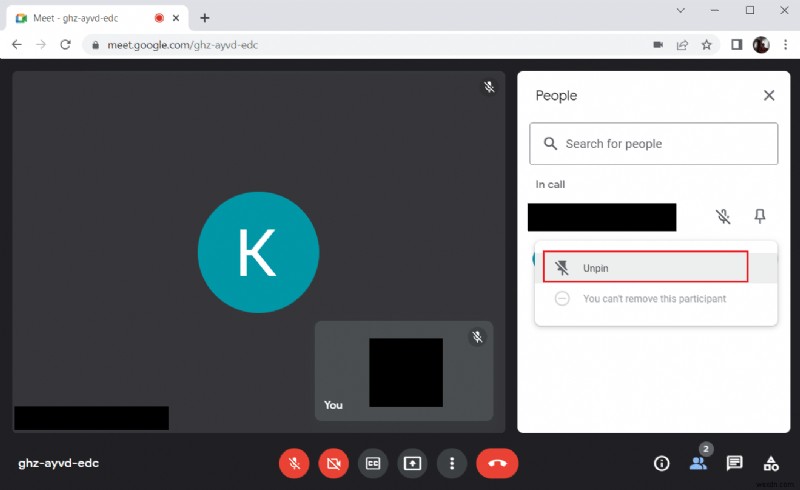This screenshot has width=800, height=490.
Task: Close the People side panel
Action: click(769, 95)
